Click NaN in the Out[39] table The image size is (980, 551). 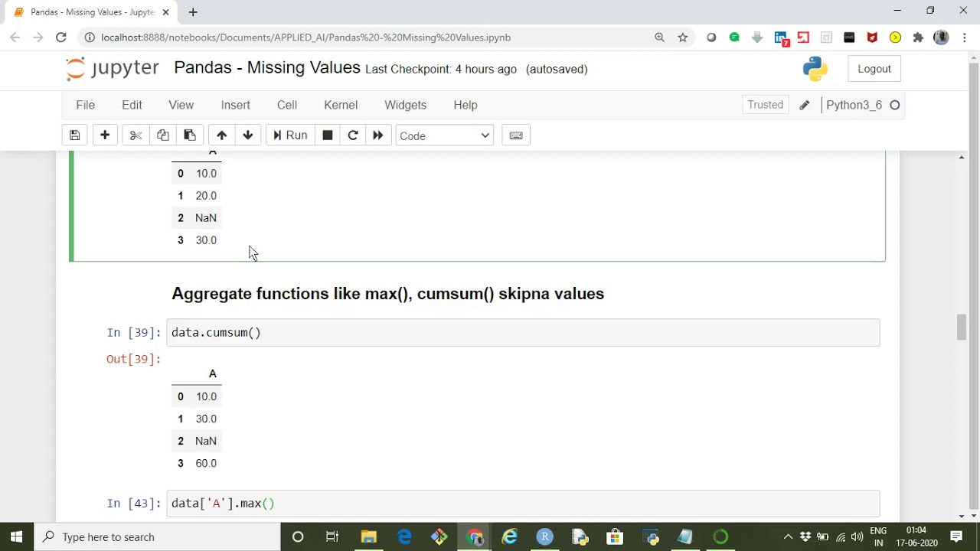tap(206, 441)
